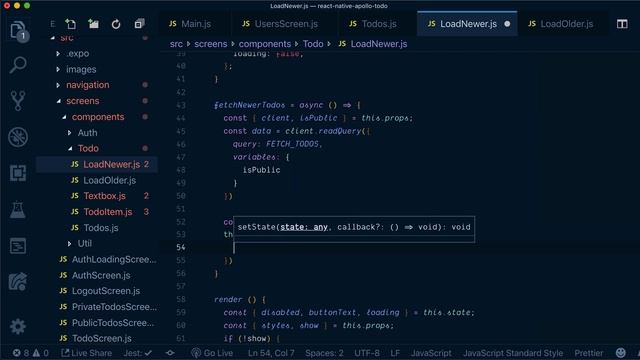Open AuthLoadingScreen file in tree
Image resolution: width=640 pixels, height=360 pixels.
click(114, 259)
